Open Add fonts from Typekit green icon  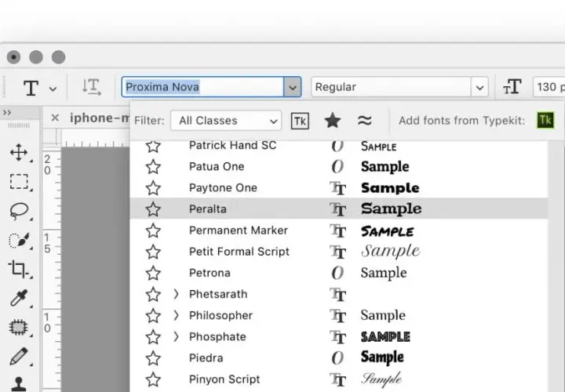point(545,120)
